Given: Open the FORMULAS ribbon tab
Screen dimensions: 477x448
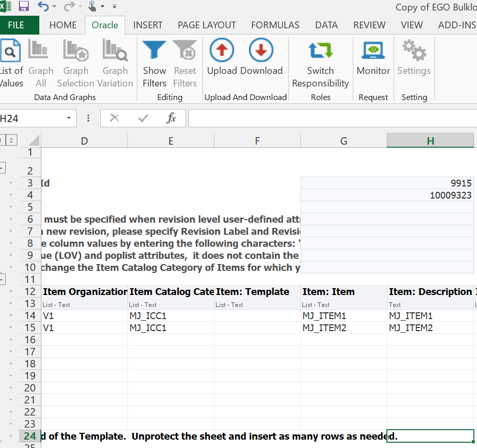Looking at the screenshot, I should 275,25.
